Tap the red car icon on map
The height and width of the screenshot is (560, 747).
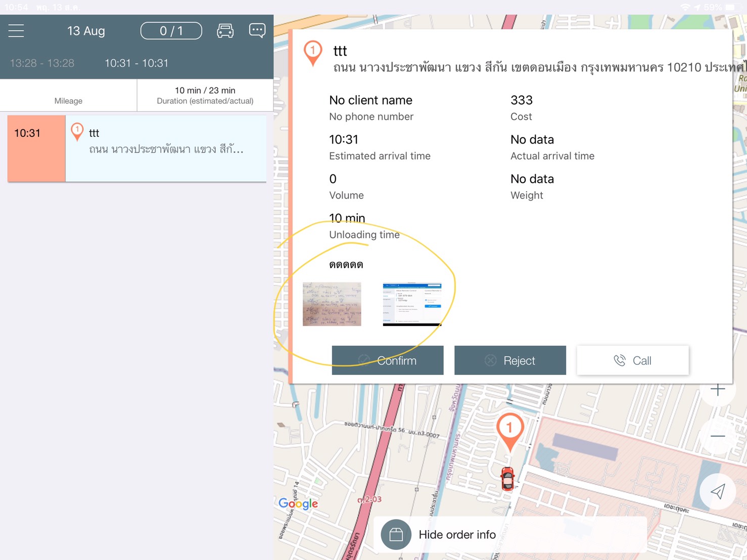(x=507, y=478)
